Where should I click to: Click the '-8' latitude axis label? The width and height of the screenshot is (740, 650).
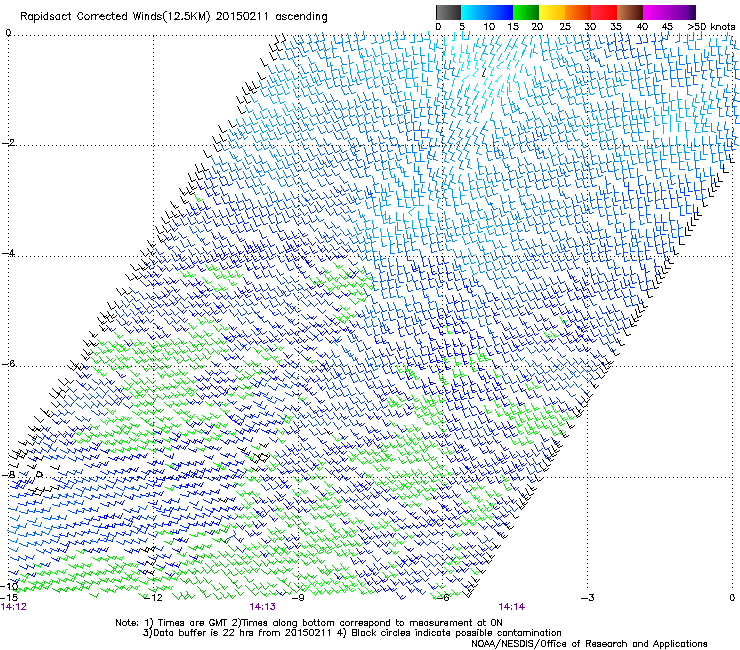coord(8,474)
